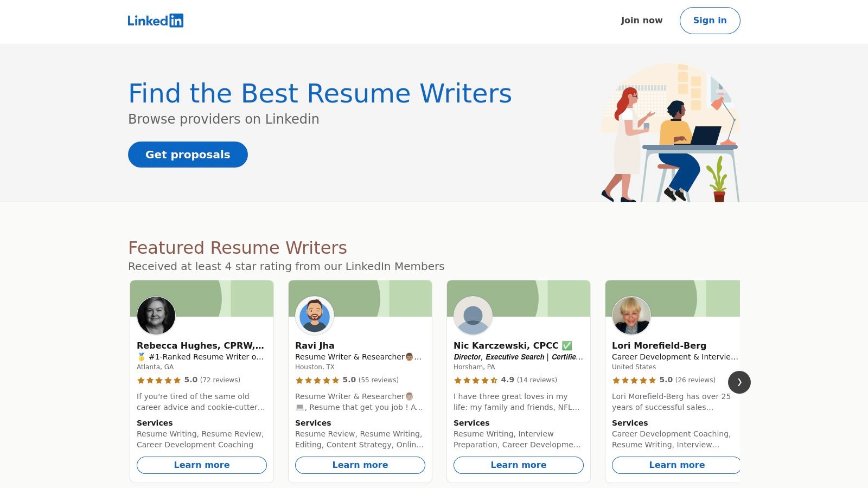Advance the carousel with the next arrow
This screenshot has width=868, height=488.
739,382
